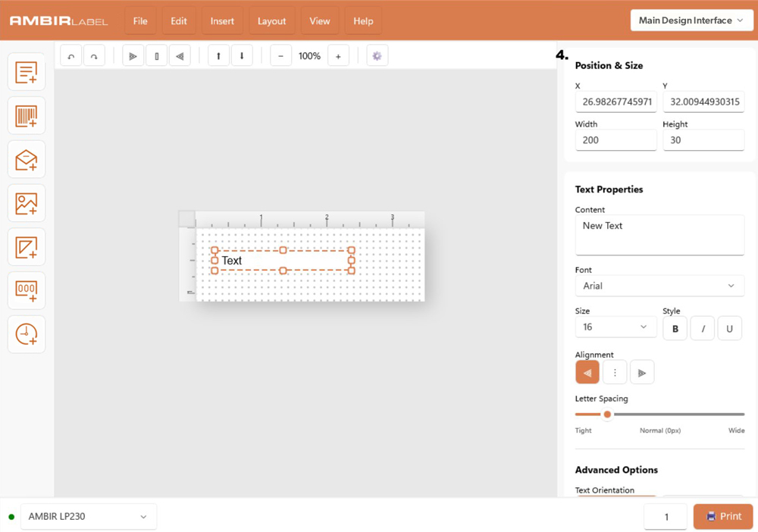
Task: Open the Layout menu
Action: 271,21
